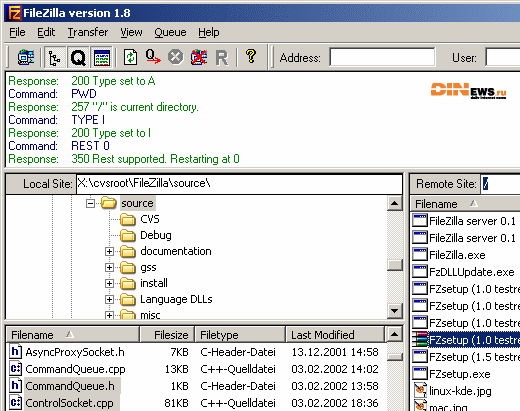Click log line '350 Rest supported. Restarting at 0'
Viewport: 520px width, 411px height.
[155, 159]
